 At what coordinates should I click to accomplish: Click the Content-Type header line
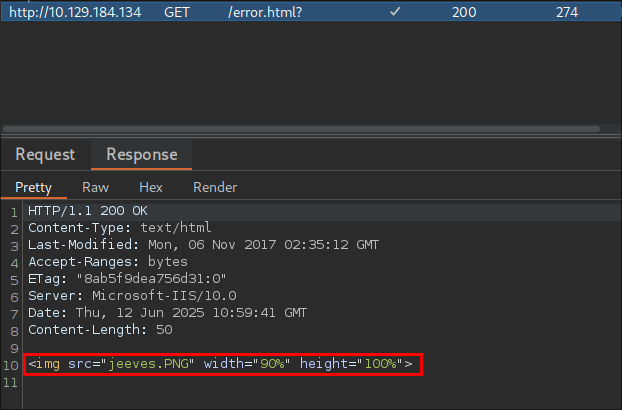[119, 228]
